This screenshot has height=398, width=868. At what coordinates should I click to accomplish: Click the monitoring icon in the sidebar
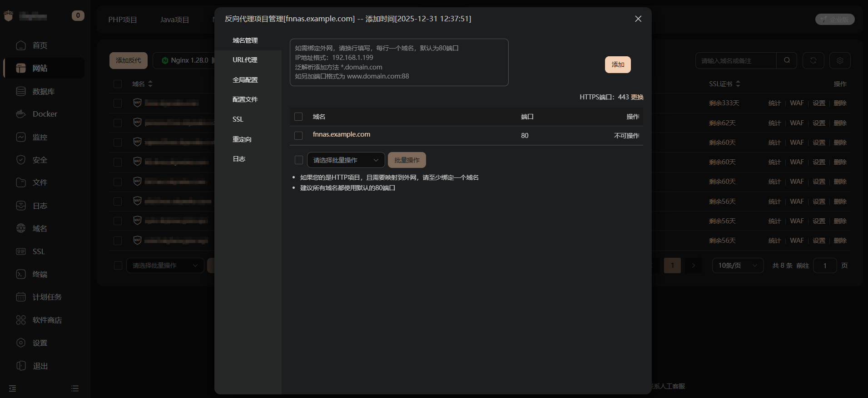tap(21, 137)
